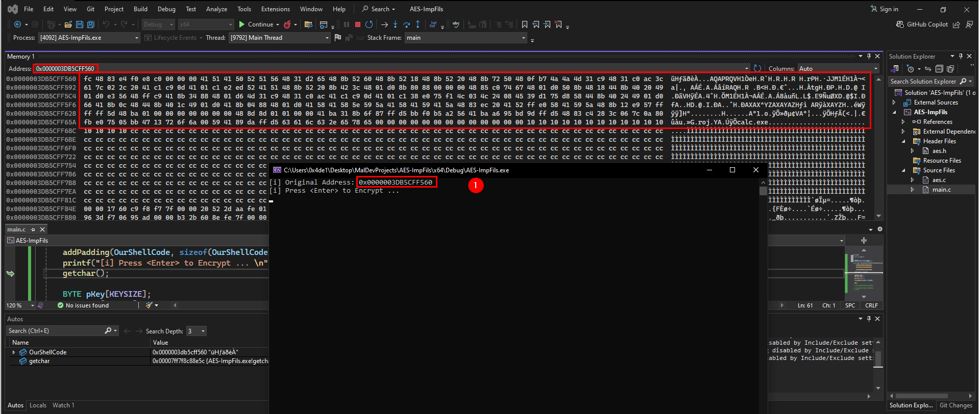This screenshot has height=414, width=980.
Task: Click Sign in
Action: 885,9
